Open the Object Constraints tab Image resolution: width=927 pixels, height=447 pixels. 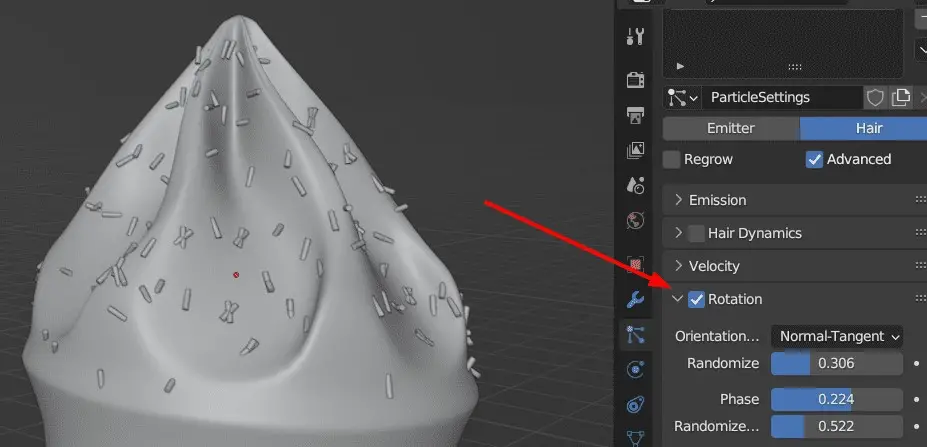pyautogui.click(x=636, y=405)
